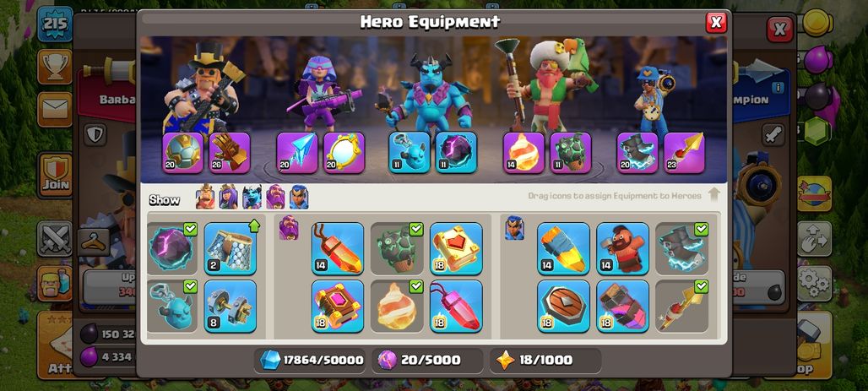
Task: Open the Minion Prince's level 11 henchman slot
Action: click(409, 153)
